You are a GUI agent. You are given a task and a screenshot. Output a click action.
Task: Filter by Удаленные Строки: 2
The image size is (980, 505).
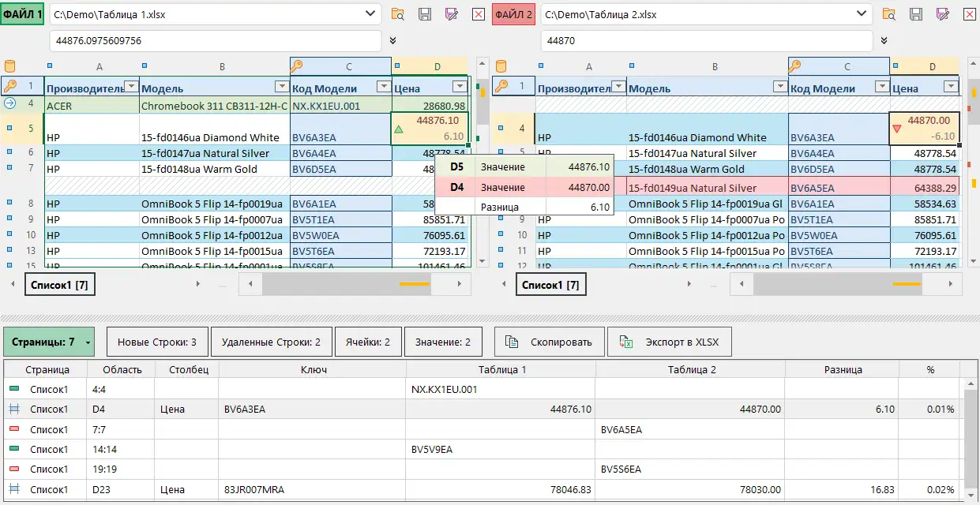271,342
